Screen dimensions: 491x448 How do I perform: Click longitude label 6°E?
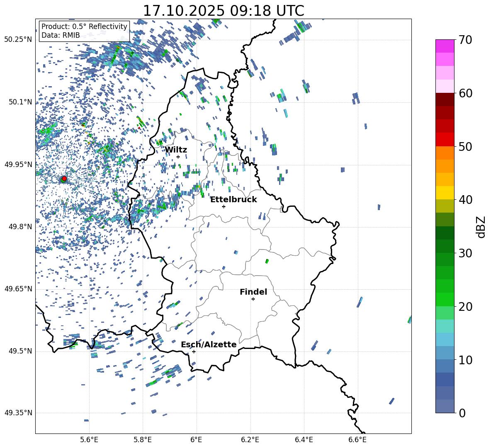pyautogui.click(x=196, y=440)
